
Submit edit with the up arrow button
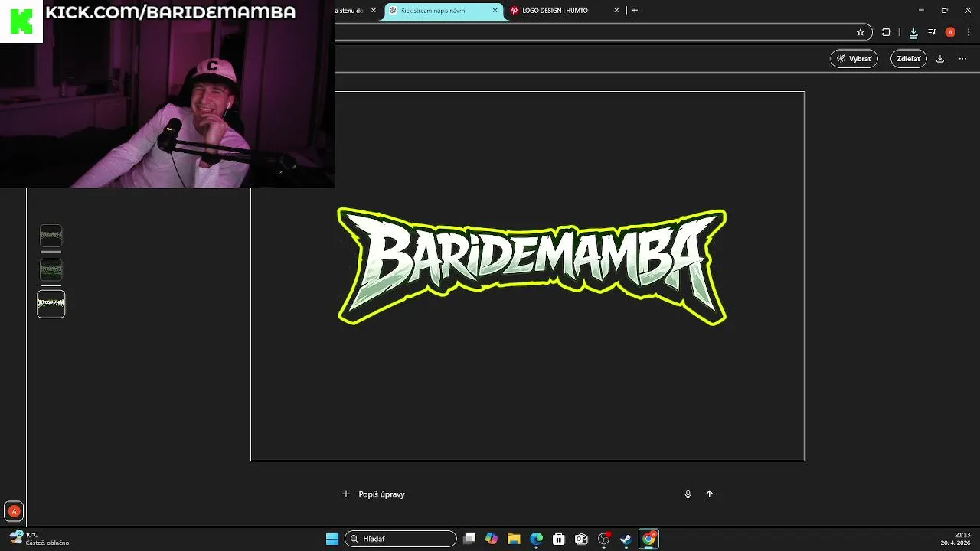709,494
